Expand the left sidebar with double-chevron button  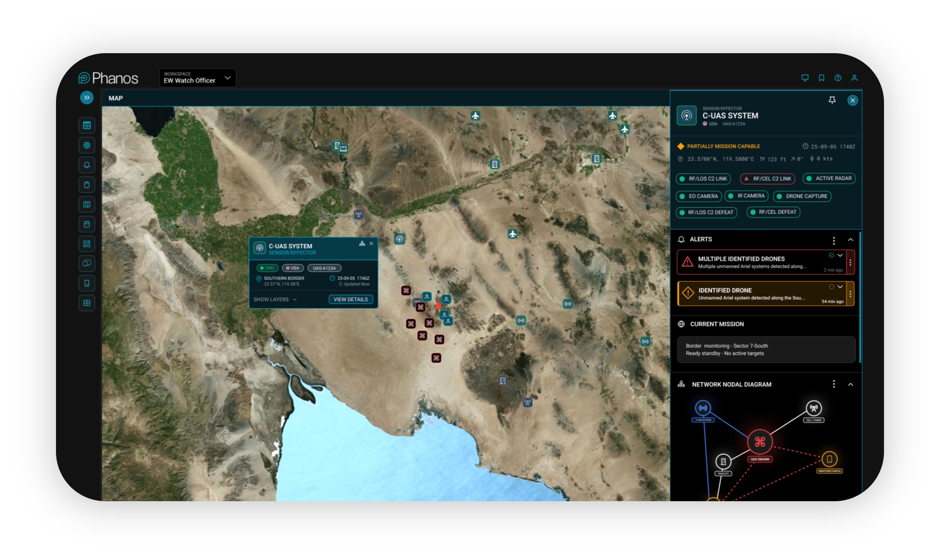87,98
